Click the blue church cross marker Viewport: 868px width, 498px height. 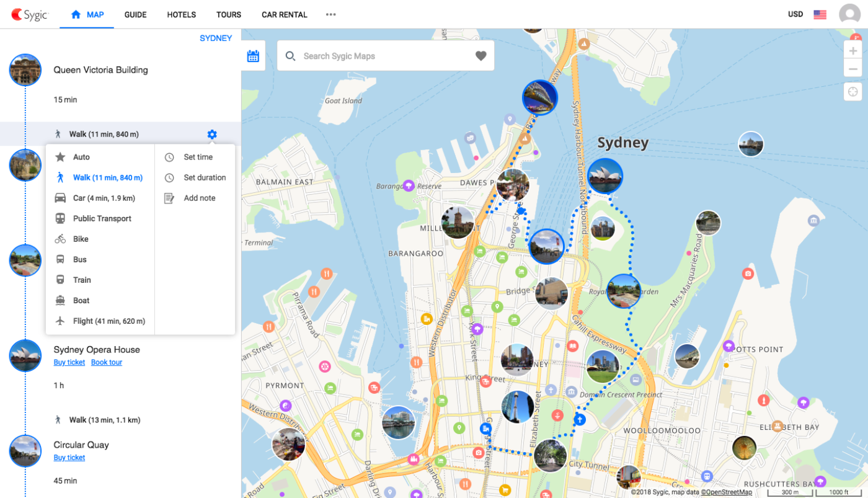(580, 420)
